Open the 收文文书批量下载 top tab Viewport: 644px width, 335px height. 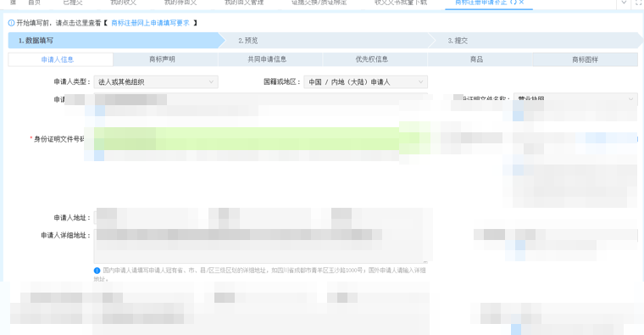[401, 3]
